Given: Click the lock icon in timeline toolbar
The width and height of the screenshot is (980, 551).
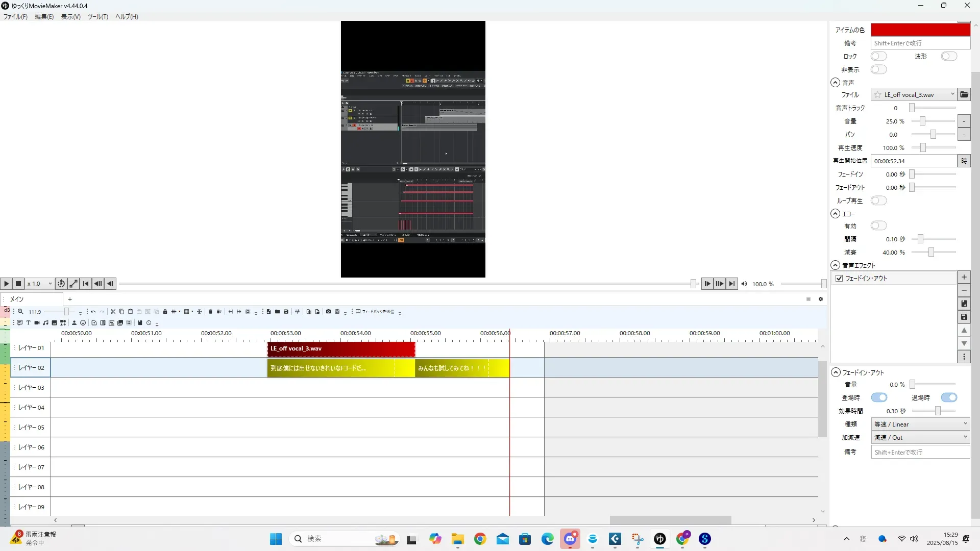Looking at the screenshot, I should point(165,312).
